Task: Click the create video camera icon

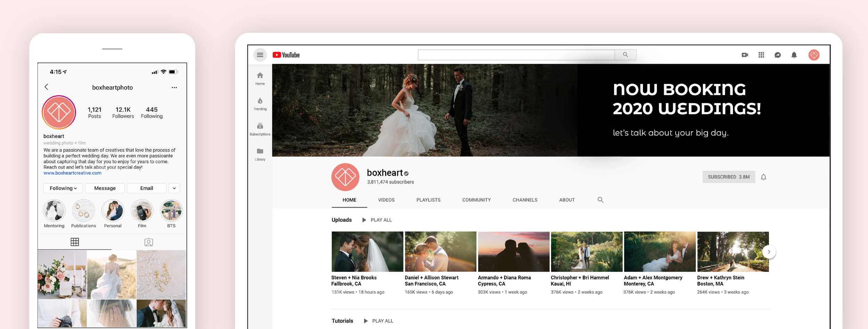Action: pos(745,55)
